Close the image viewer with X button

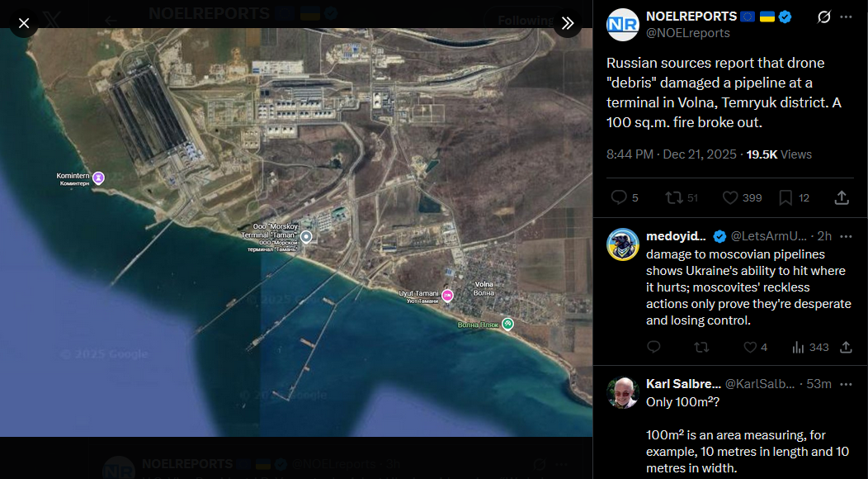pos(24,23)
